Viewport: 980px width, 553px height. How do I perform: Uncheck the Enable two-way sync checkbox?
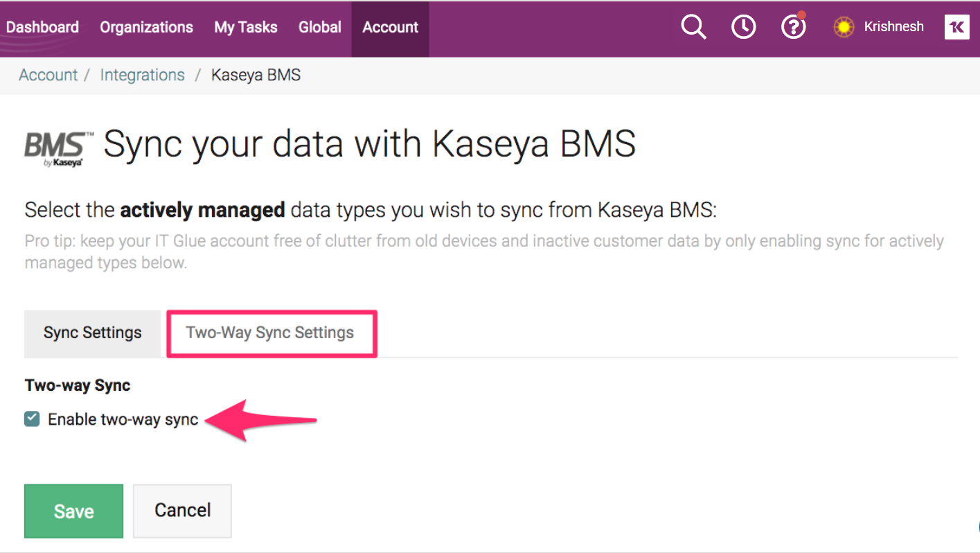click(32, 419)
